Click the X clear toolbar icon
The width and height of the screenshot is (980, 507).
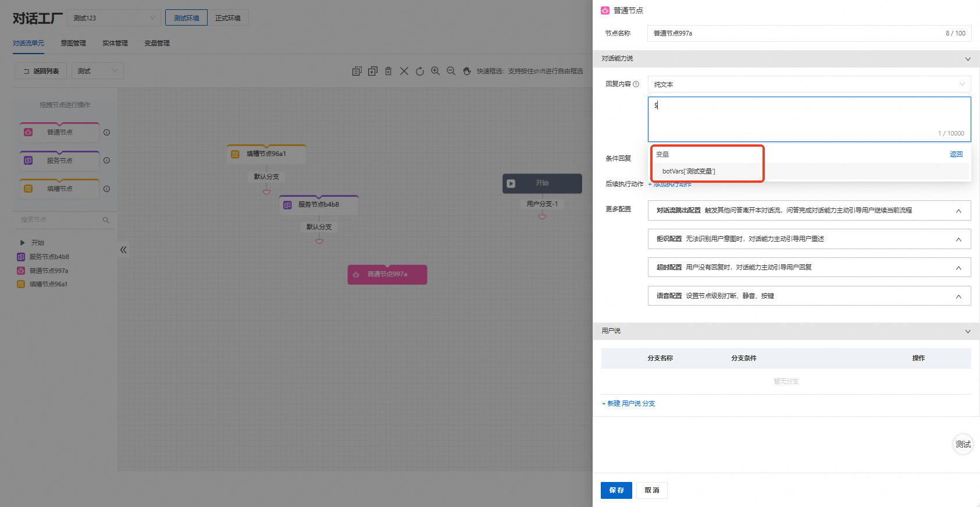tap(404, 71)
